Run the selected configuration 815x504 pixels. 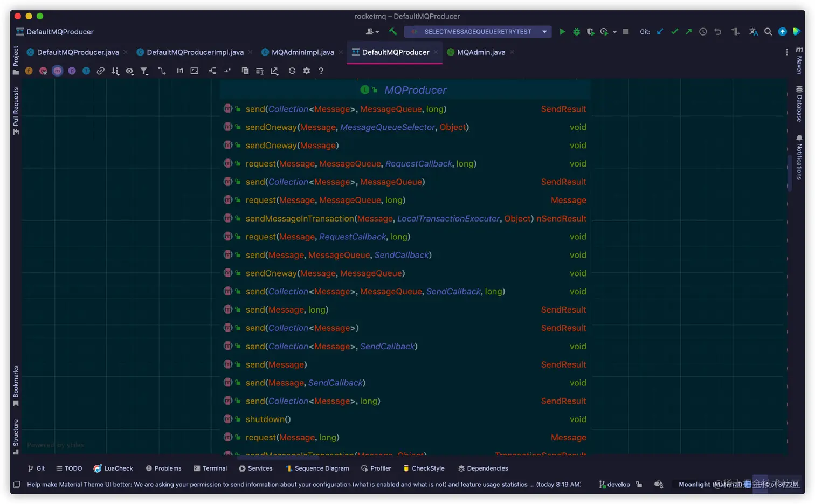coord(562,32)
